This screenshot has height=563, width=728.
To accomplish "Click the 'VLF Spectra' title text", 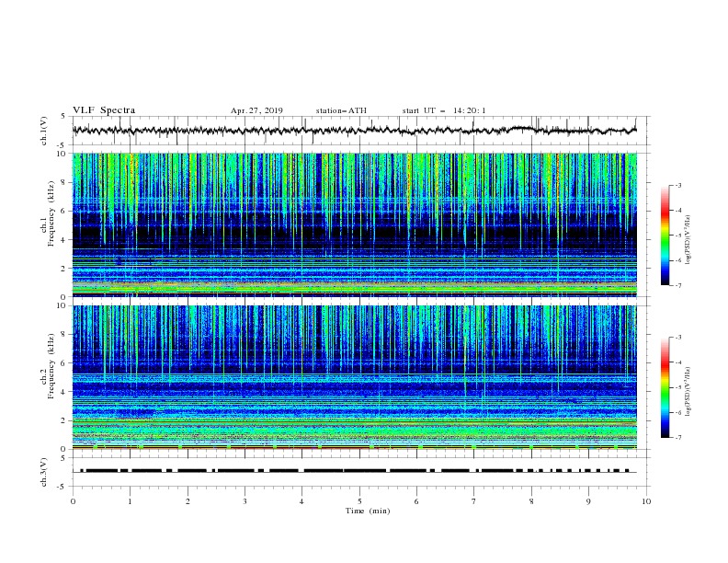I will click(x=104, y=110).
